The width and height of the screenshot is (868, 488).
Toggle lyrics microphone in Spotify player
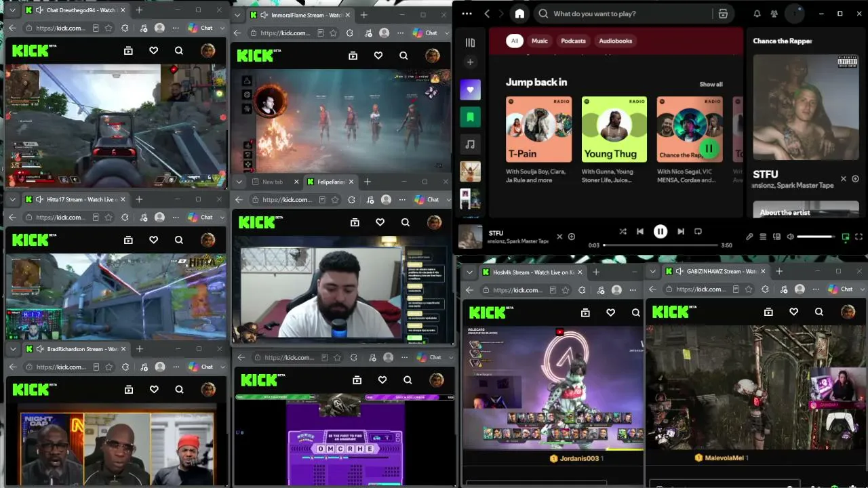(749, 237)
